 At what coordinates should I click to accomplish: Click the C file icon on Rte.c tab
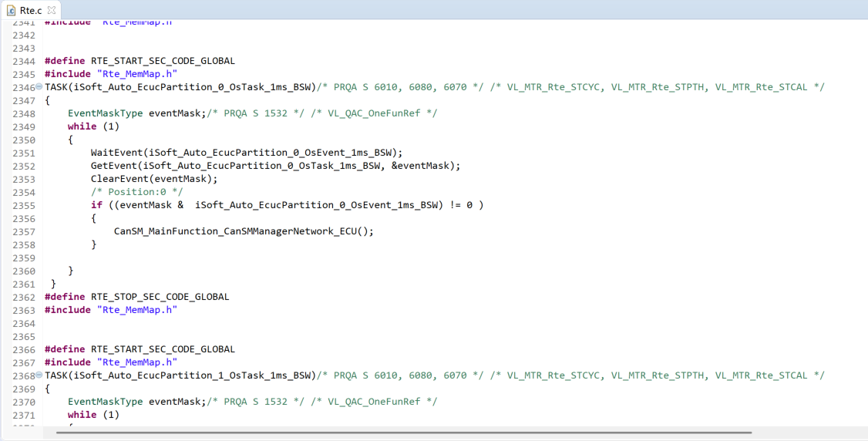(11, 11)
